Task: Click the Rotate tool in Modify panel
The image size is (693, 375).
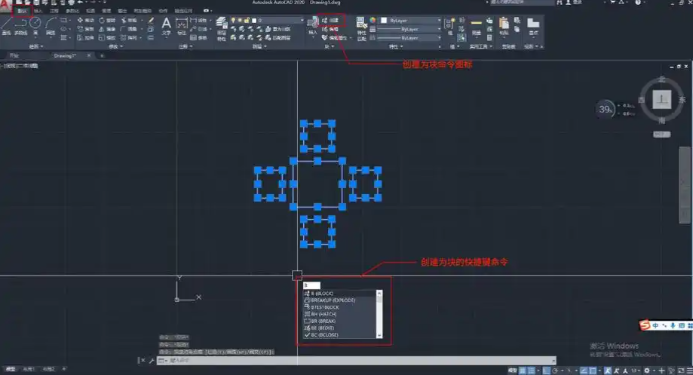Action: pos(107,20)
